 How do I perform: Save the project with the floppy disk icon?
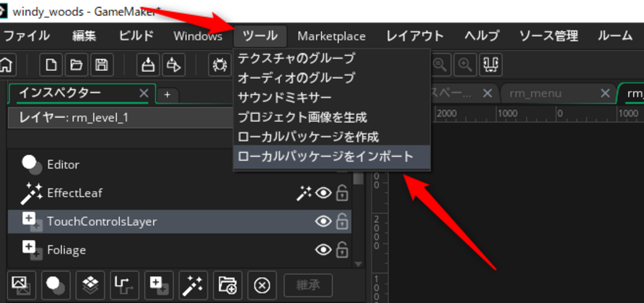[102, 65]
